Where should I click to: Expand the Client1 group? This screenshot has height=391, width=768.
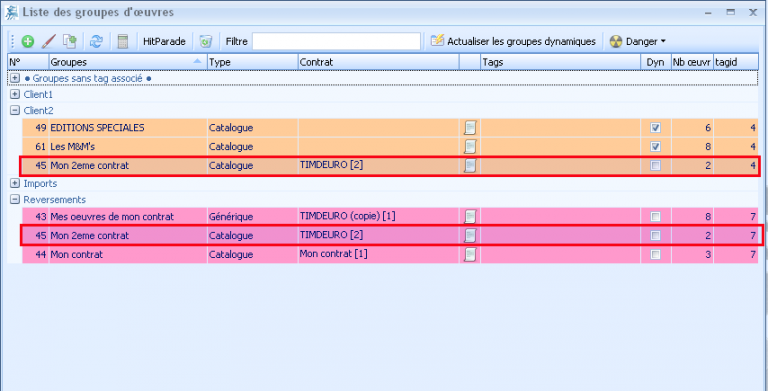click(x=15, y=94)
